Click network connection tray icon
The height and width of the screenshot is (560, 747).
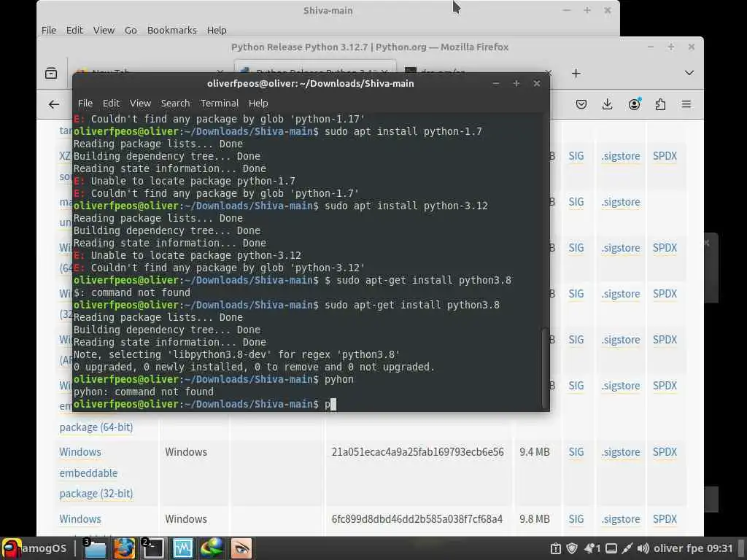coord(627,548)
